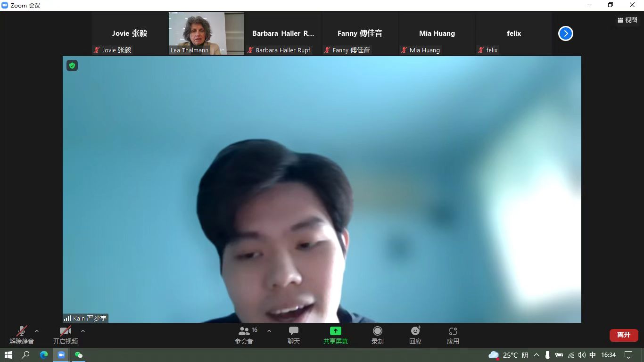Show hidden system tray icons
This screenshot has height=362, width=644.
click(x=537, y=355)
